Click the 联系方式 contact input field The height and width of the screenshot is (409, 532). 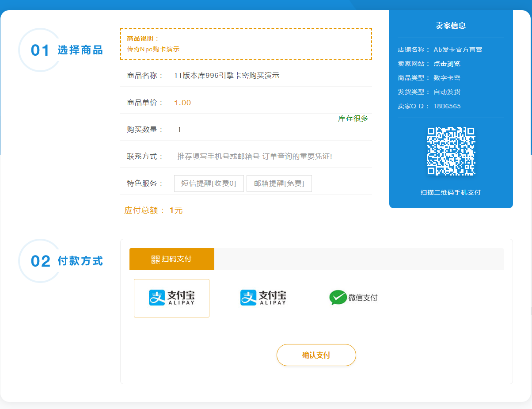[x=265, y=157]
